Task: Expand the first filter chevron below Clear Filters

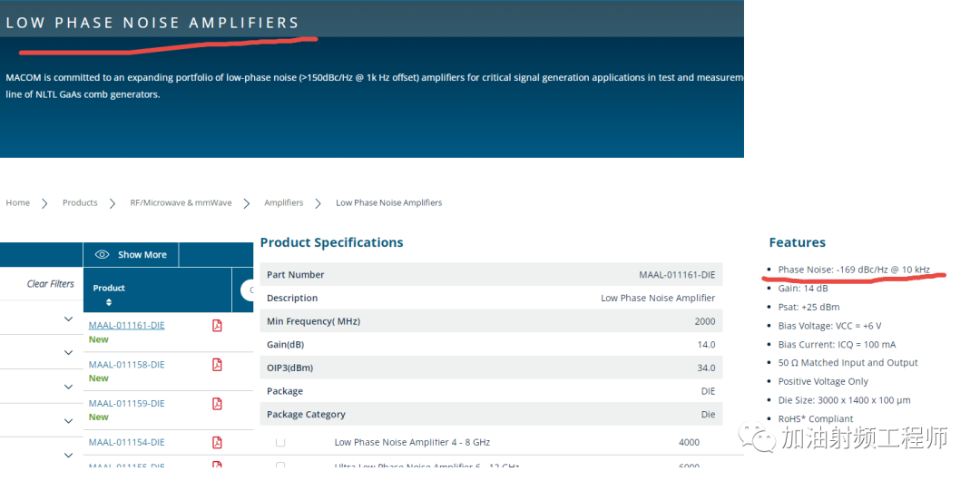Action: pos(68,319)
